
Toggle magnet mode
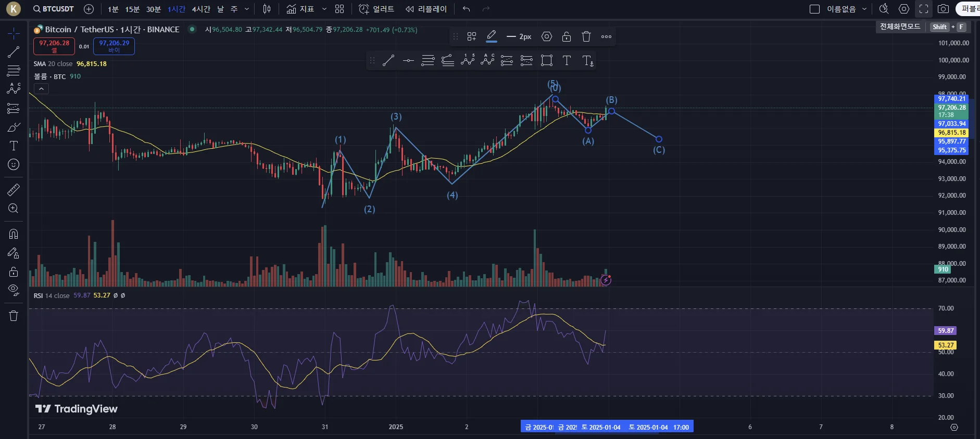tap(14, 234)
